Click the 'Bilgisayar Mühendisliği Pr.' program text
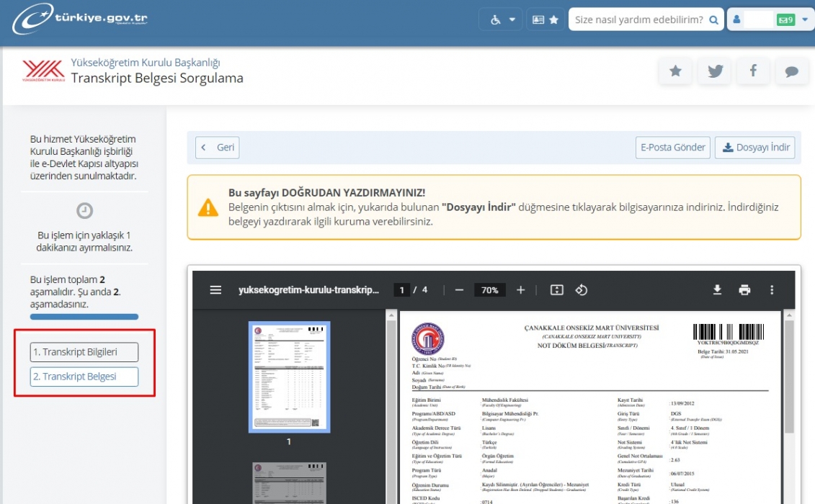Viewport: 815px width, 504px height. (510, 413)
